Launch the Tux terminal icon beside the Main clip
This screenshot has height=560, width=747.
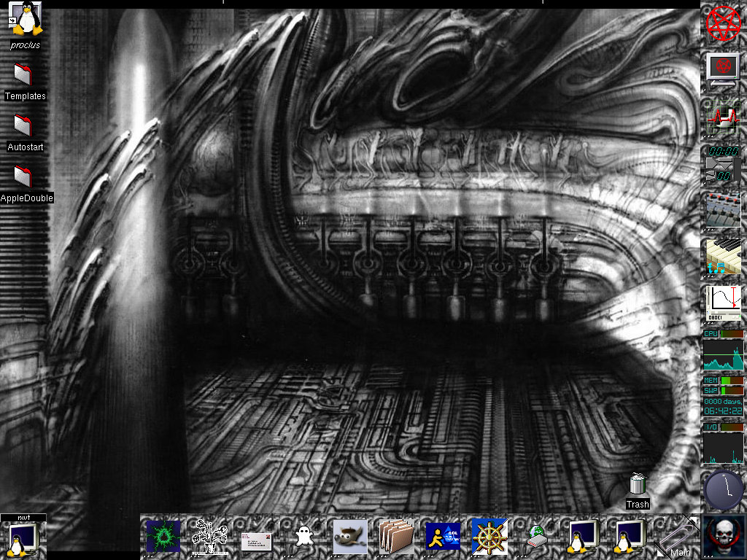click(x=630, y=537)
